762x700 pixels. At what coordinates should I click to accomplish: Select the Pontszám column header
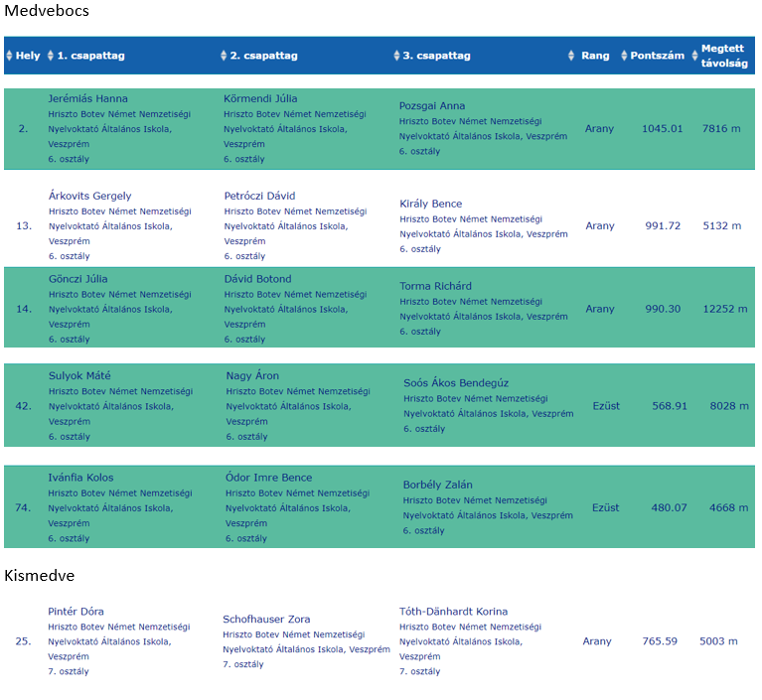(657, 56)
